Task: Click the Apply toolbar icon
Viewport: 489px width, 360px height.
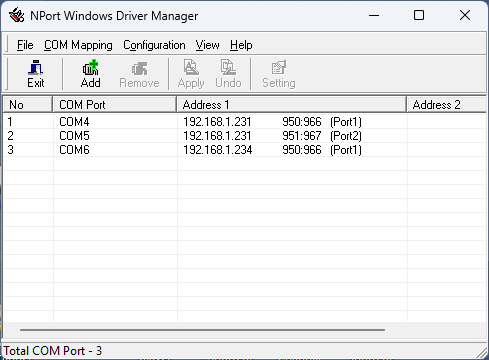Action: pyautogui.click(x=191, y=74)
